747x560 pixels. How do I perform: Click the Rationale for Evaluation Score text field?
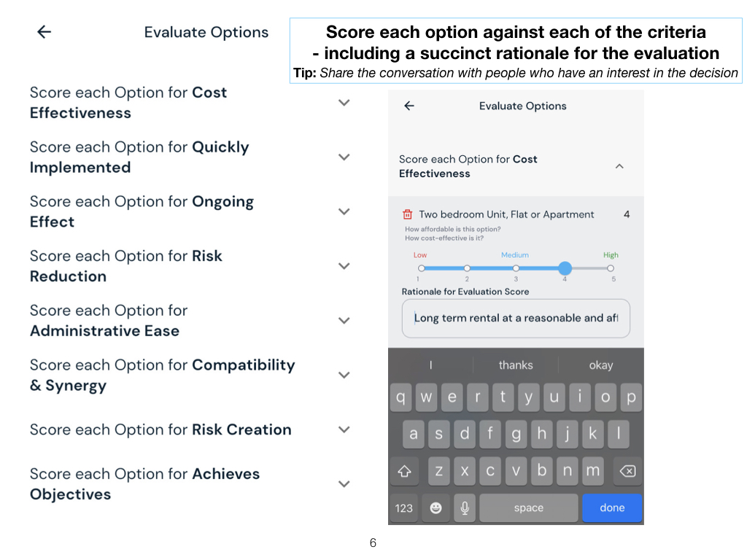point(516,318)
